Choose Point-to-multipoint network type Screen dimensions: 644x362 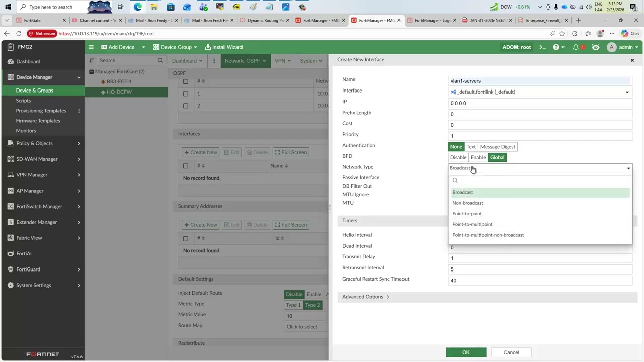[x=540, y=224]
